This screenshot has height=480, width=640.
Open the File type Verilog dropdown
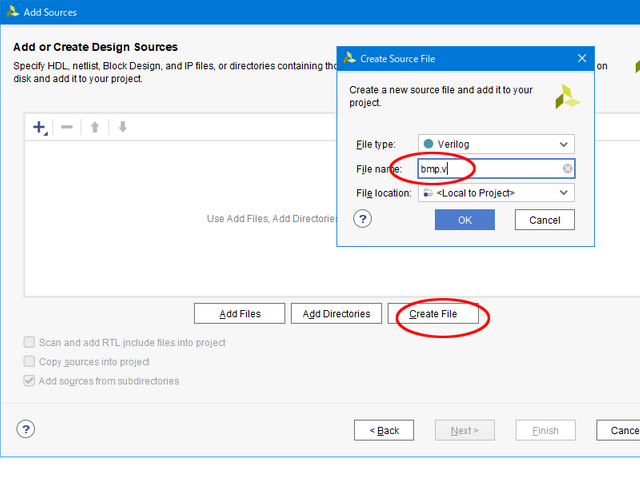(496, 144)
